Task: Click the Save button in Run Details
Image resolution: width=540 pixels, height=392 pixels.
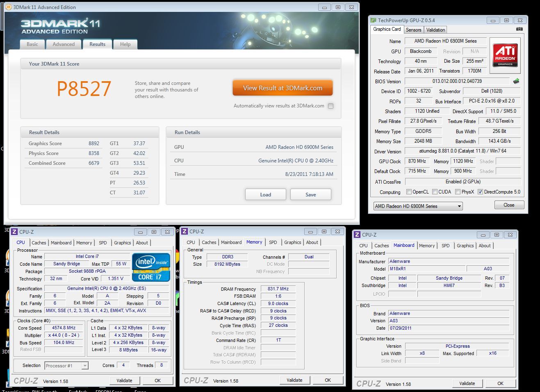Action: (x=310, y=194)
